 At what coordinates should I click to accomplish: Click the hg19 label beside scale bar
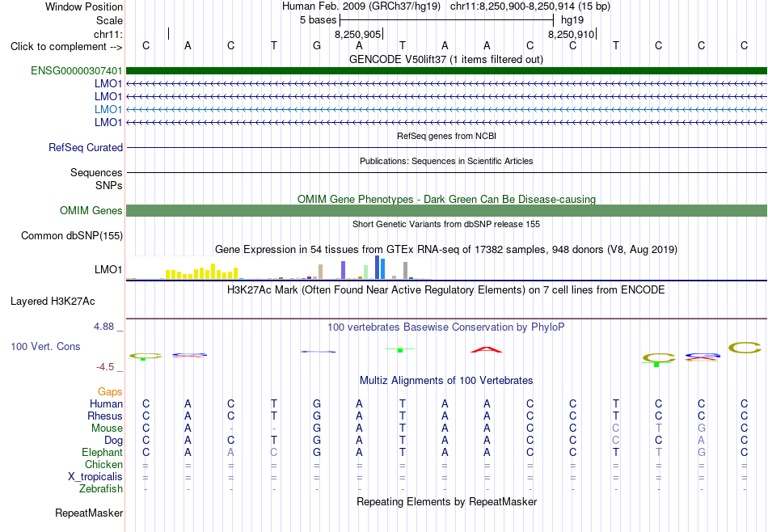[x=572, y=20]
